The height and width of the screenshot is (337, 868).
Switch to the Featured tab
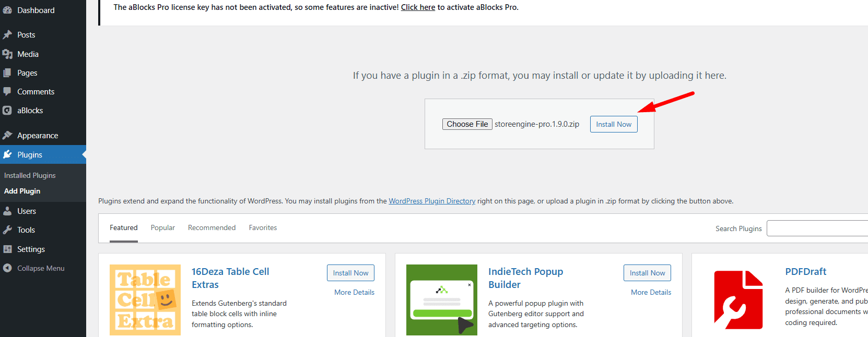[x=124, y=228]
